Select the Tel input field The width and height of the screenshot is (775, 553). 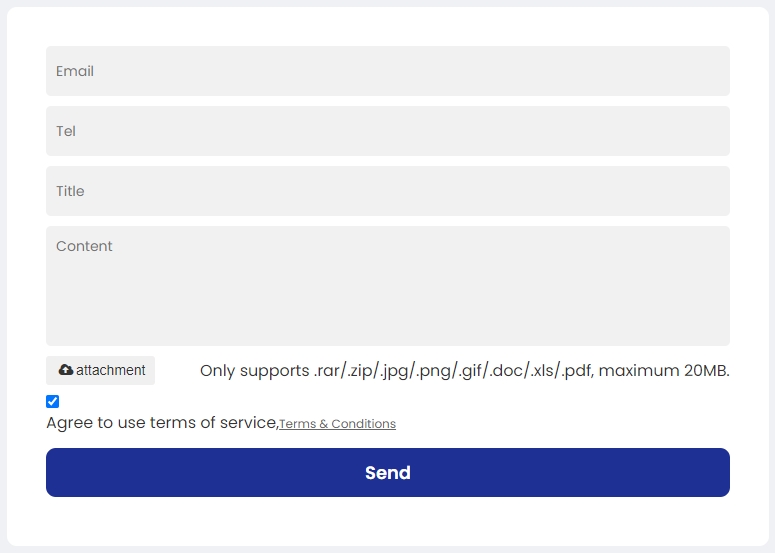coord(388,131)
